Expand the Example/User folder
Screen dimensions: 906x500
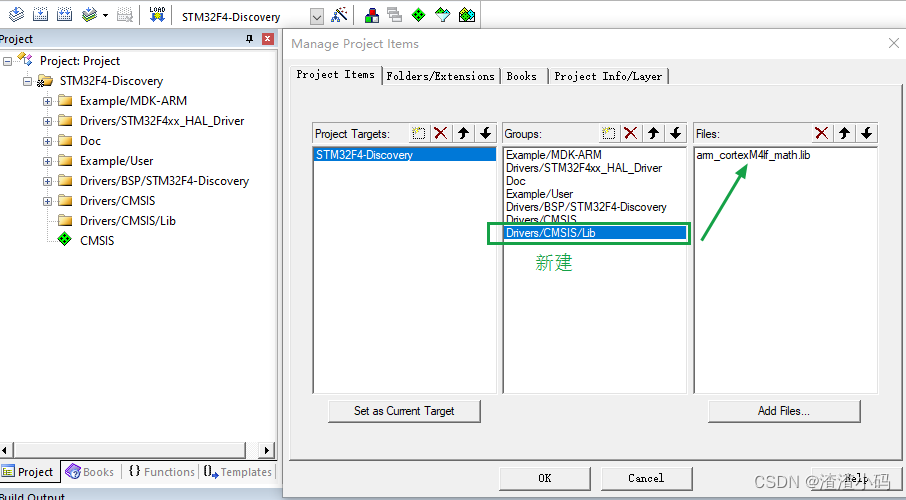pyautogui.click(x=47, y=161)
